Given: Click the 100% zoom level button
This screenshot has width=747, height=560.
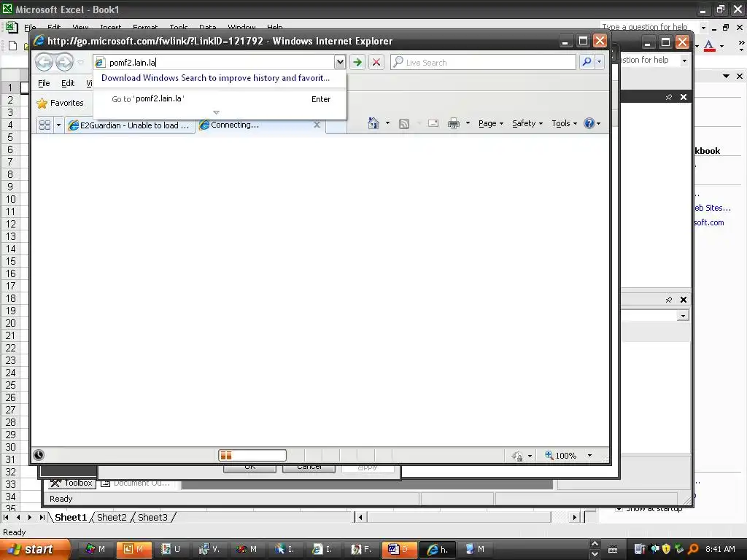Looking at the screenshot, I should (561, 456).
